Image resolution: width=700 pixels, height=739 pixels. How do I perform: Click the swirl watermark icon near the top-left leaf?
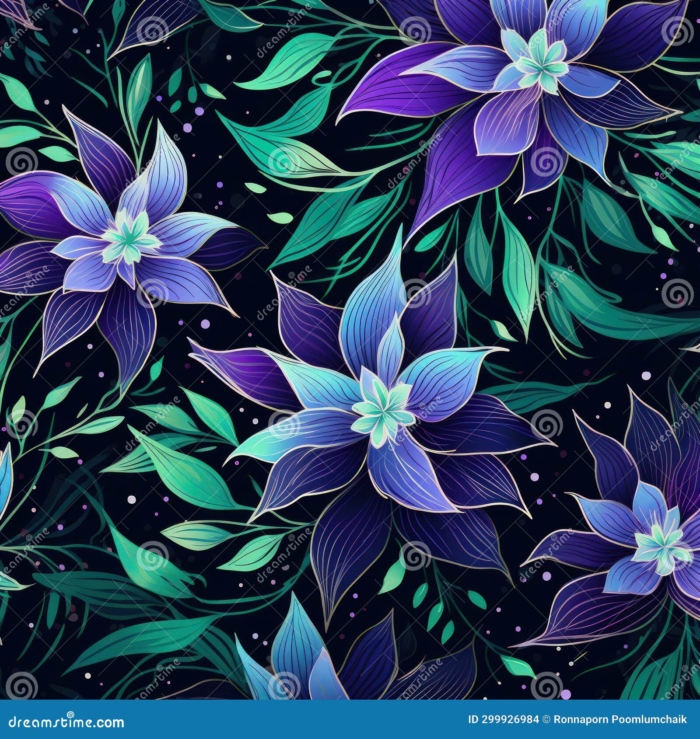pyautogui.click(x=153, y=31)
